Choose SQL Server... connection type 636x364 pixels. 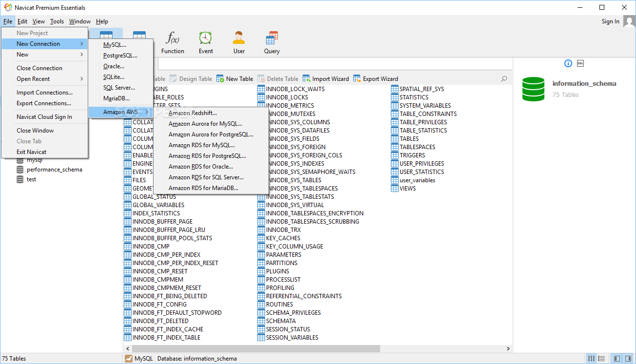120,88
